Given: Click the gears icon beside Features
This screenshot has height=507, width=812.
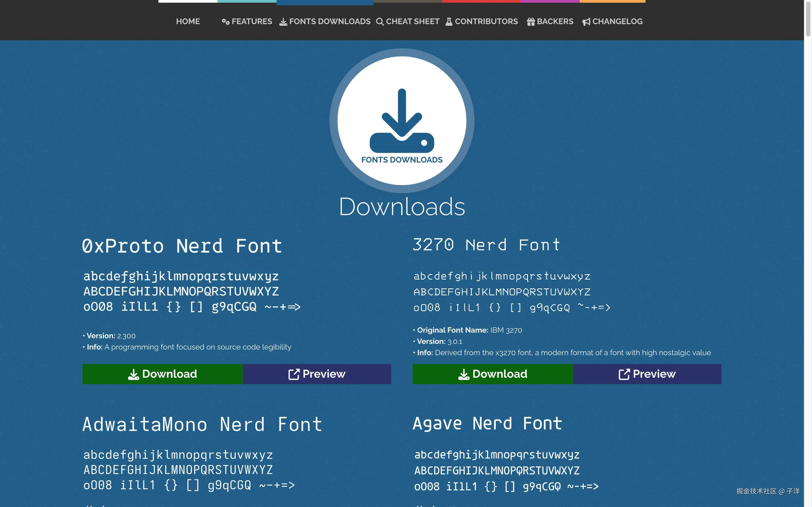Looking at the screenshot, I should pyautogui.click(x=226, y=22).
